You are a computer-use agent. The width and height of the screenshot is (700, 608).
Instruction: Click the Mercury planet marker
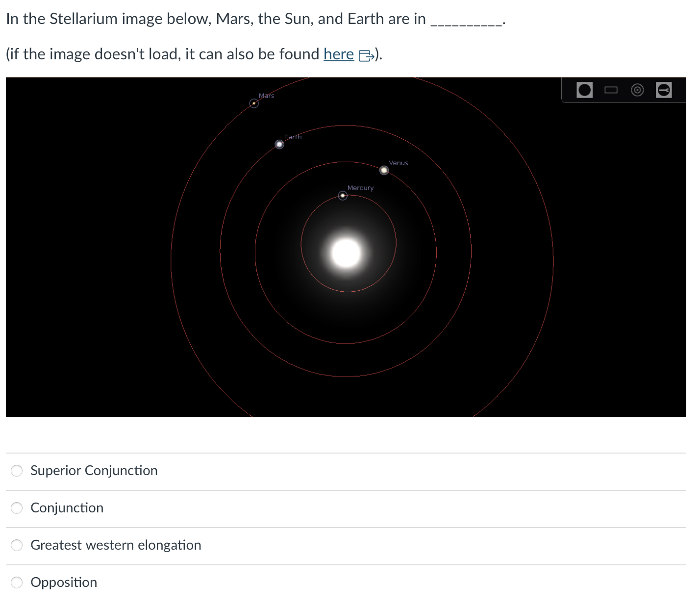pos(343,196)
